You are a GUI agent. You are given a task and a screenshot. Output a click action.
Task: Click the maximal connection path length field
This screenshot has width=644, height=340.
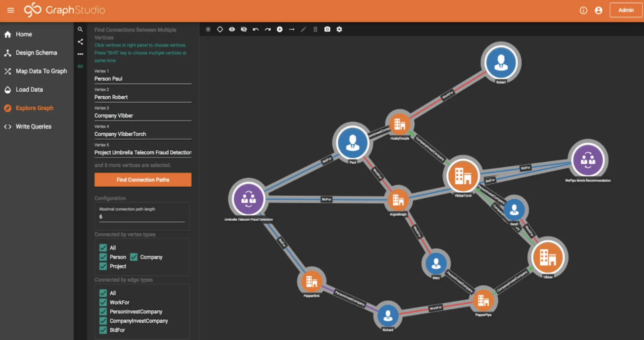(142, 217)
